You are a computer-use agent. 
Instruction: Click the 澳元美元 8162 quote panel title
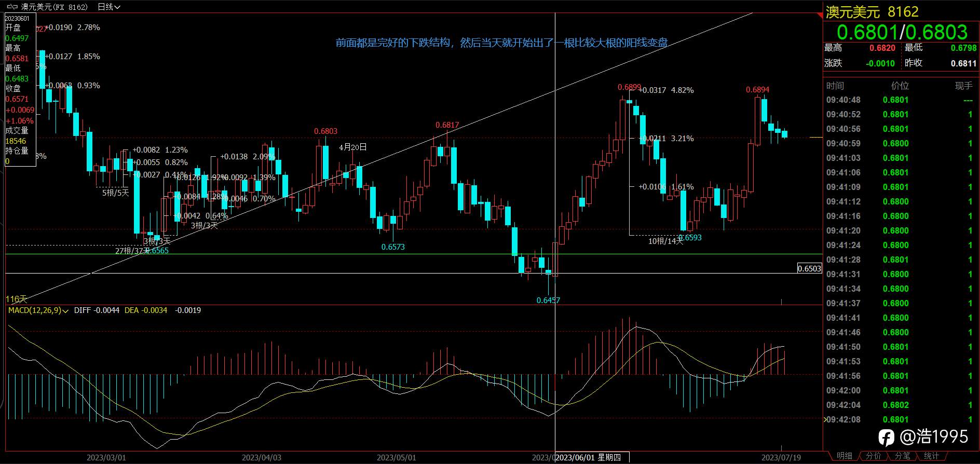(872, 12)
